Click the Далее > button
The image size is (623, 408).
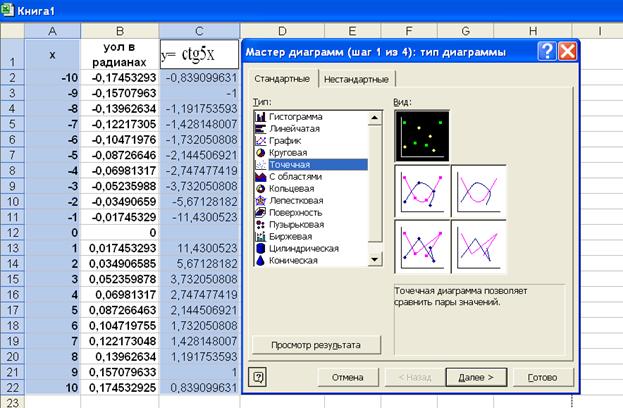click(x=476, y=377)
